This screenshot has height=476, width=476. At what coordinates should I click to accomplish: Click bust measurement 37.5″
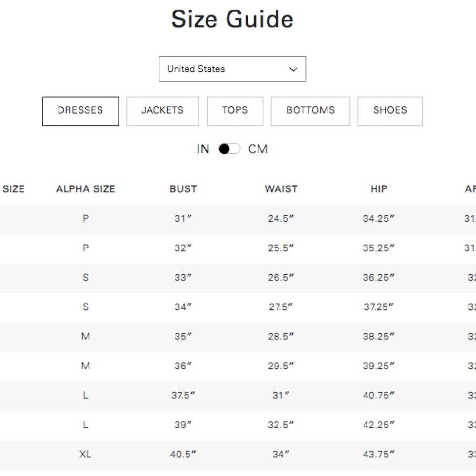(x=183, y=395)
